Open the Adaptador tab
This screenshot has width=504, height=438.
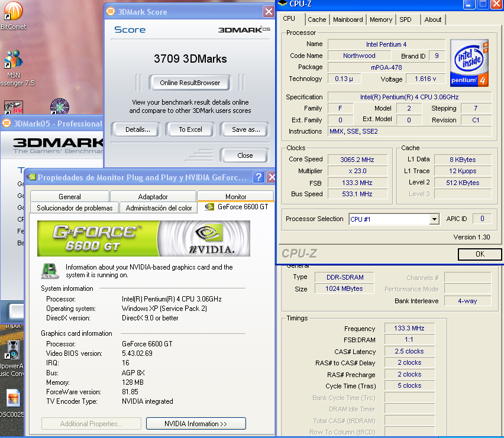coord(153,196)
